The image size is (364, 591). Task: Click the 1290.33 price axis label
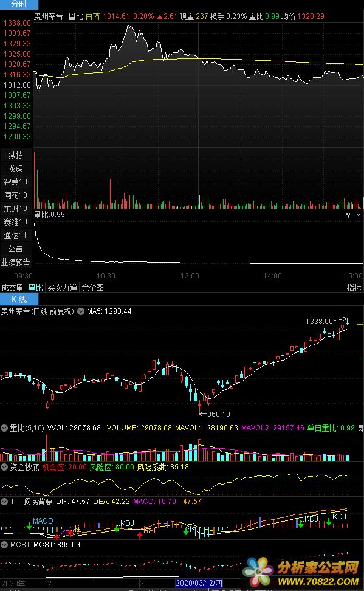click(17, 137)
